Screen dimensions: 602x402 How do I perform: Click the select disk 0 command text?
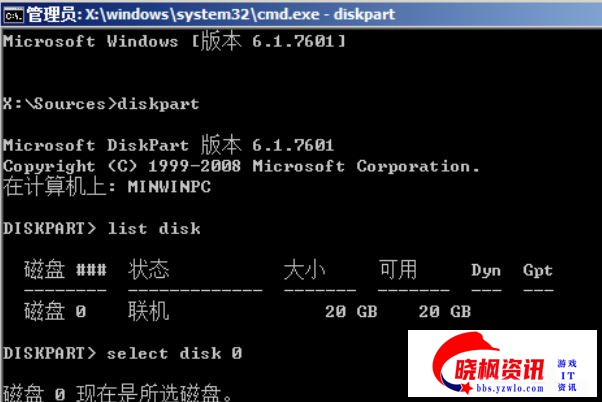(174, 353)
